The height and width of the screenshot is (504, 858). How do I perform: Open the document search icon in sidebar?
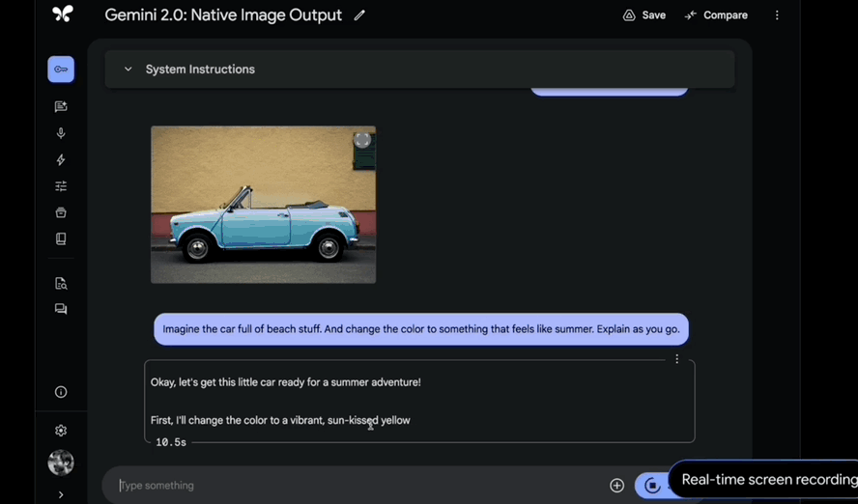coord(61,284)
